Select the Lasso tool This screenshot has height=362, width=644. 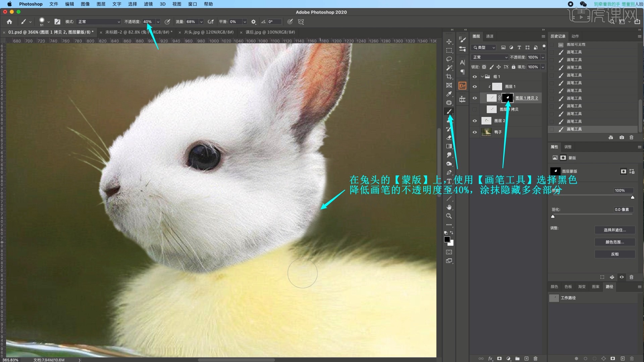(449, 59)
